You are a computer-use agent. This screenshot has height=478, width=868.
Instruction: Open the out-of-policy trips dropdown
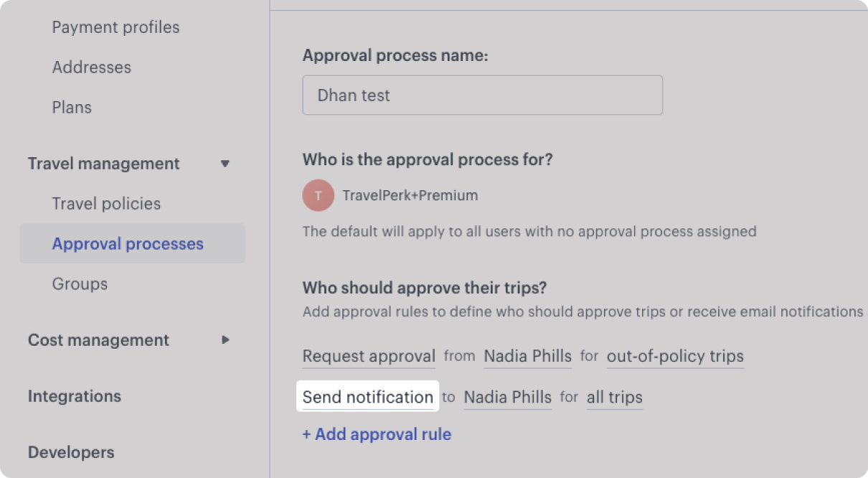[675, 357]
